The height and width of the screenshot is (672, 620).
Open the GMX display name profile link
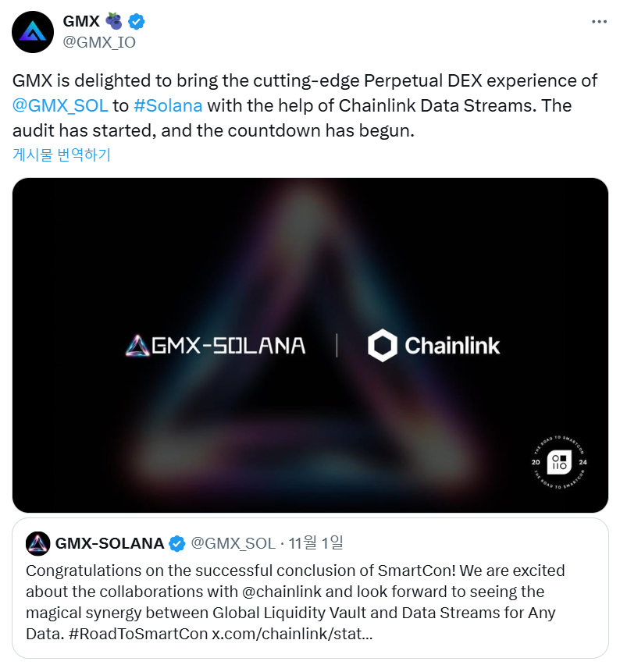point(80,22)
